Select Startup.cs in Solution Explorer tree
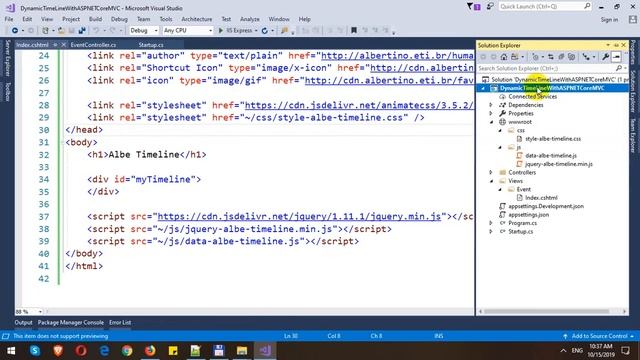 (x=520, y=231)
